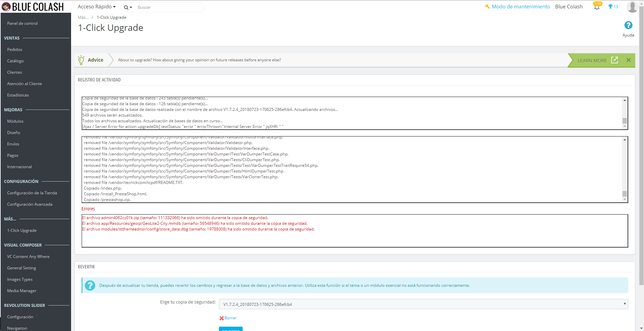Open the Catálogo menu
Screen dimensions: 644x331
pos(15,61)
